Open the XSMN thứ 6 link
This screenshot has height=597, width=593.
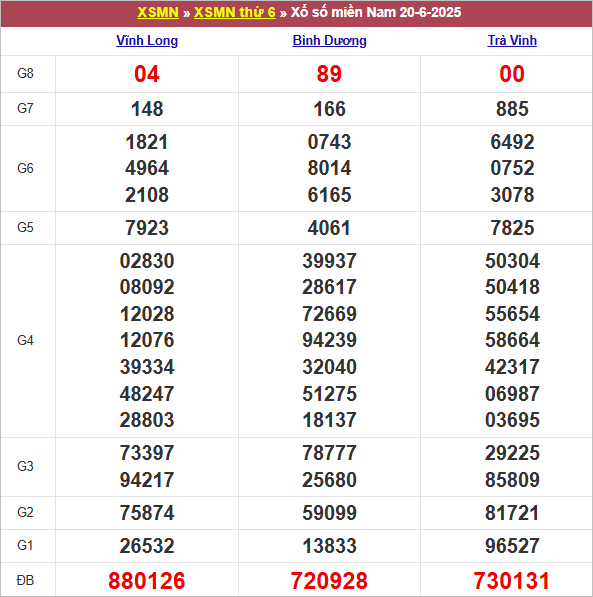235,13
